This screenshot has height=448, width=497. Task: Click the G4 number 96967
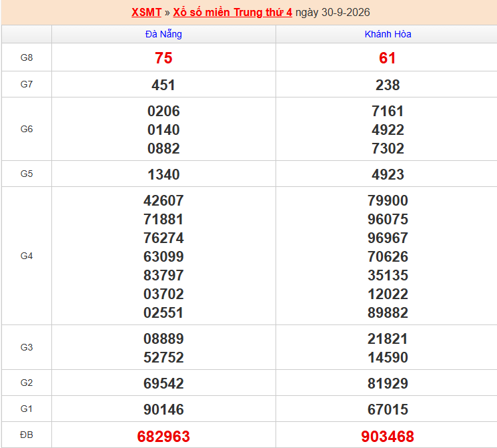coord(388,238)
